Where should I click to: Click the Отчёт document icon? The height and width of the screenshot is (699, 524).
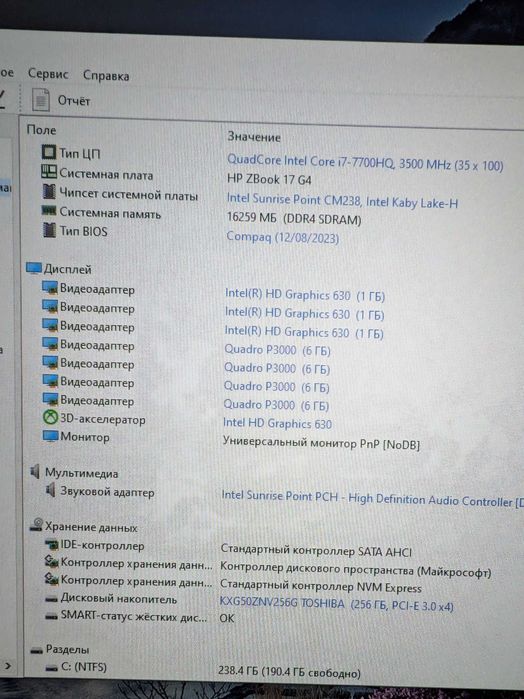41,99
